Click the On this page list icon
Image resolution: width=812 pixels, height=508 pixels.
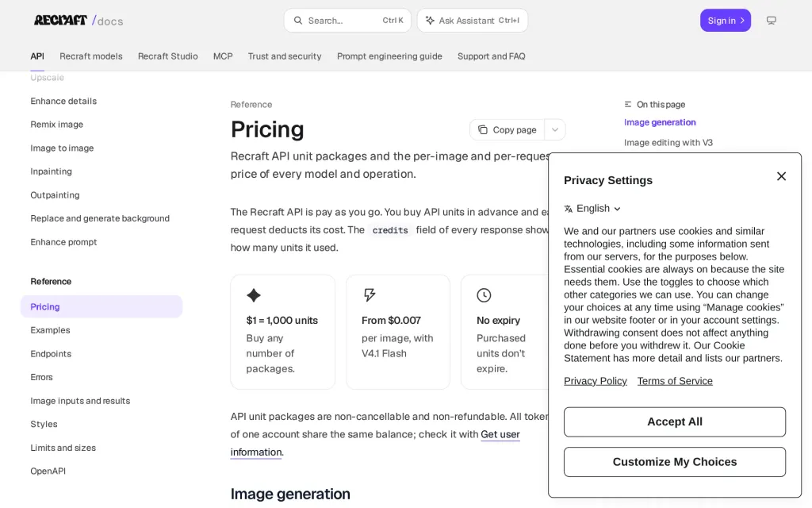pyautogui.click(x=628, y=104)
